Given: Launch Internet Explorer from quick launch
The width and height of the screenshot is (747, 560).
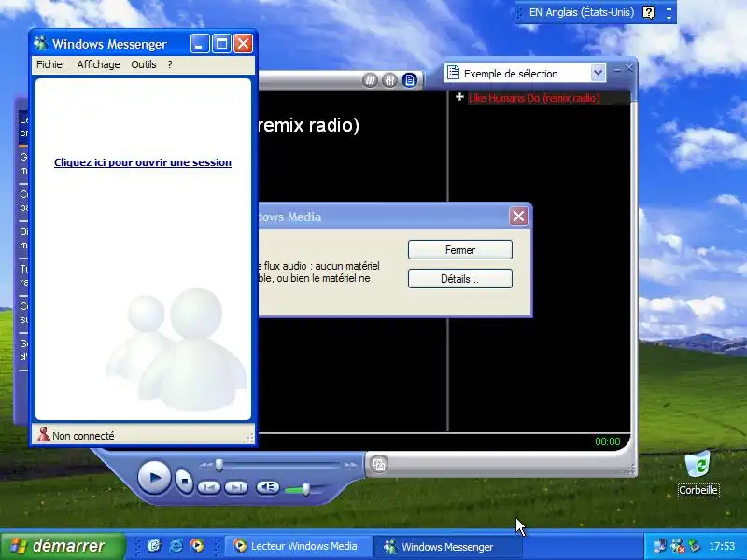Looking at the screenshot, I should (176, 546).
